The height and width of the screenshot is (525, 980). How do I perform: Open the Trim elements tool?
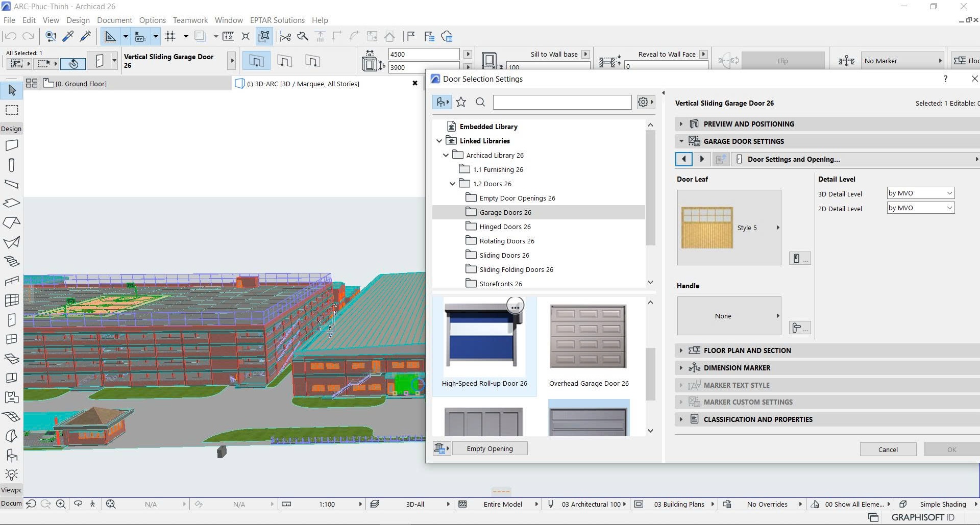(x=285, y=36)
